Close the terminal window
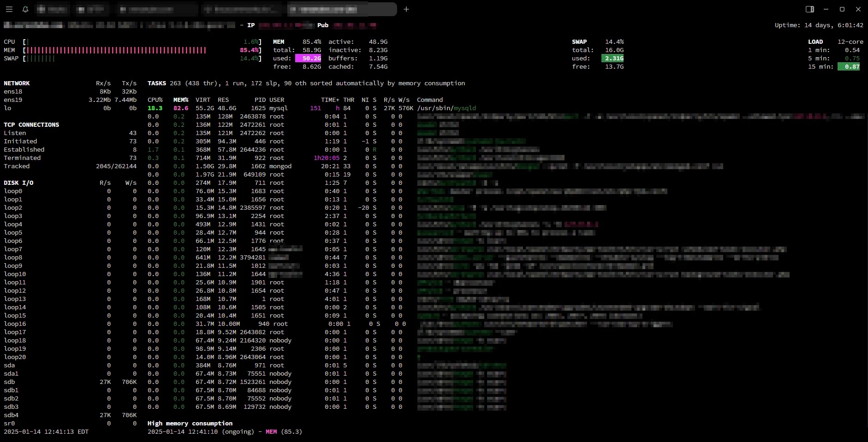This screenshot has height=442, width=868. tap(858, 9)
